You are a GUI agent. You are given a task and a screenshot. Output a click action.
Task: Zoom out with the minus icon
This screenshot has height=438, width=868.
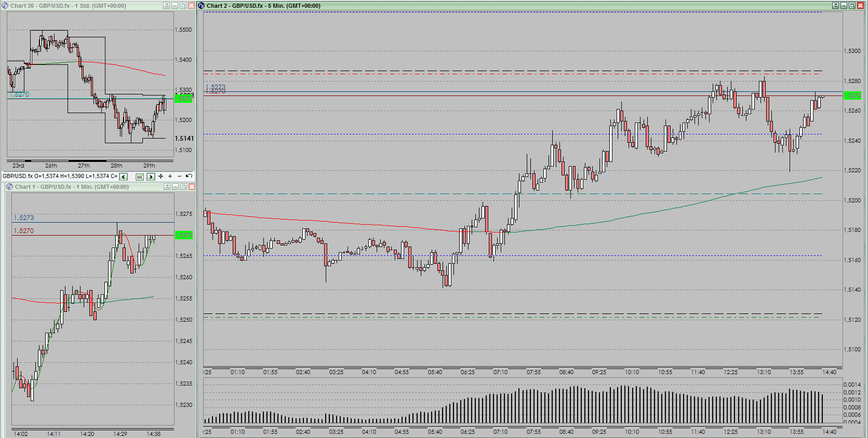point(179,176)
